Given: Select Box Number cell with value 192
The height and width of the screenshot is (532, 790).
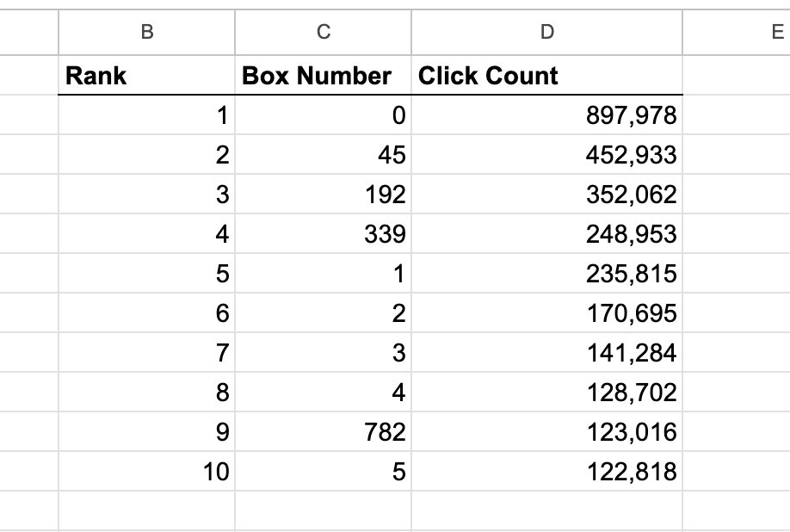Looking at the screenshot, I should pos(323,194).
